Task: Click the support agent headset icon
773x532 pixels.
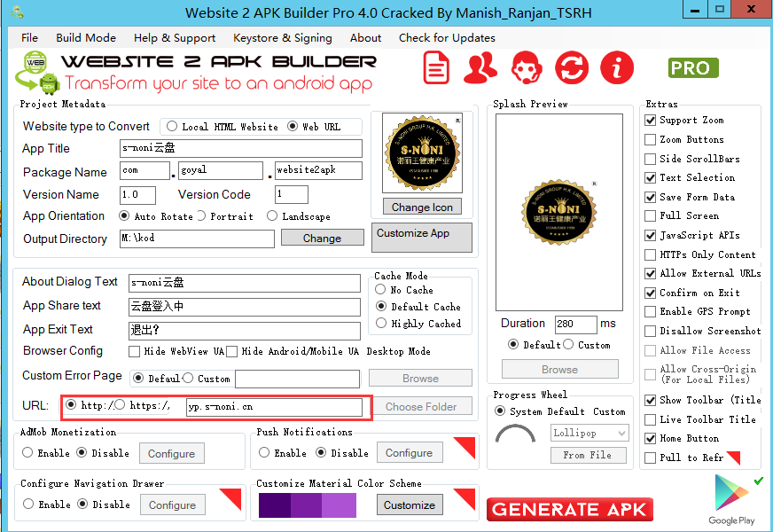Action: [527, 67]
